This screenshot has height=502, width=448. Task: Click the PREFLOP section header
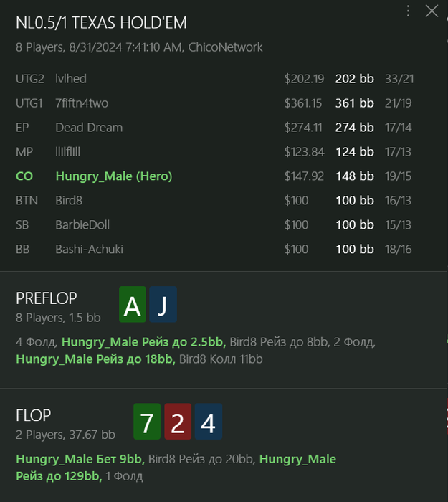47,298
